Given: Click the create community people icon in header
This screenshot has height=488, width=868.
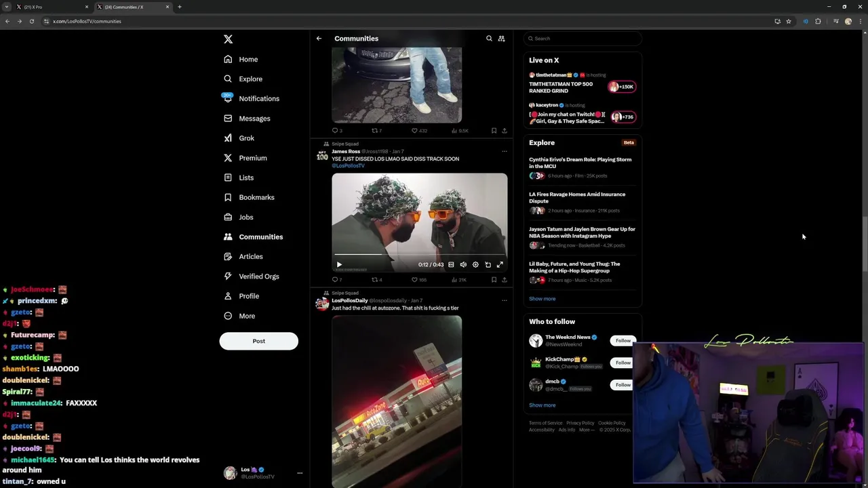Looking at the screenshot, I should tap(502, 39).
